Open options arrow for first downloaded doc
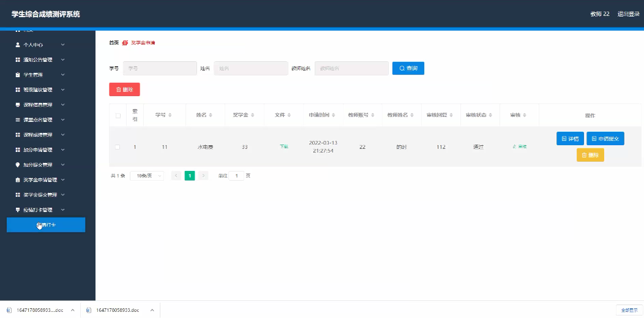Image resolution: width=644 pixels, height=318 pixels. 72,310
